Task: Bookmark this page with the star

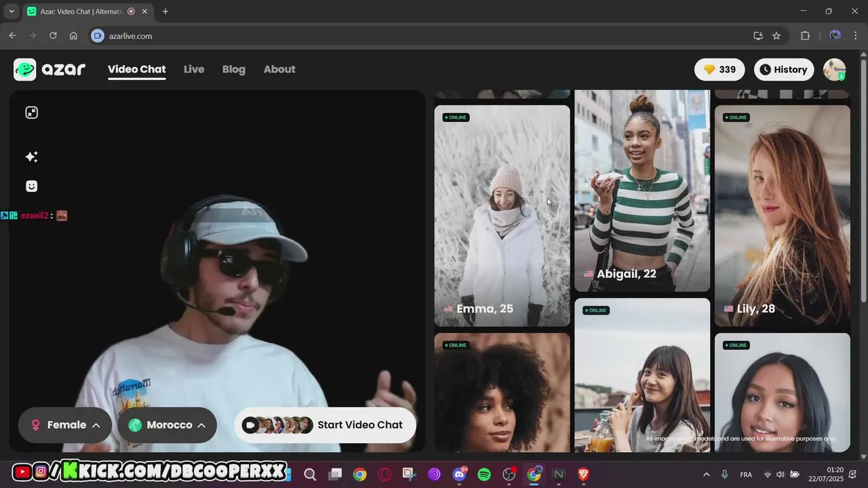Action: pyautogui.click(x=776, y=36)
